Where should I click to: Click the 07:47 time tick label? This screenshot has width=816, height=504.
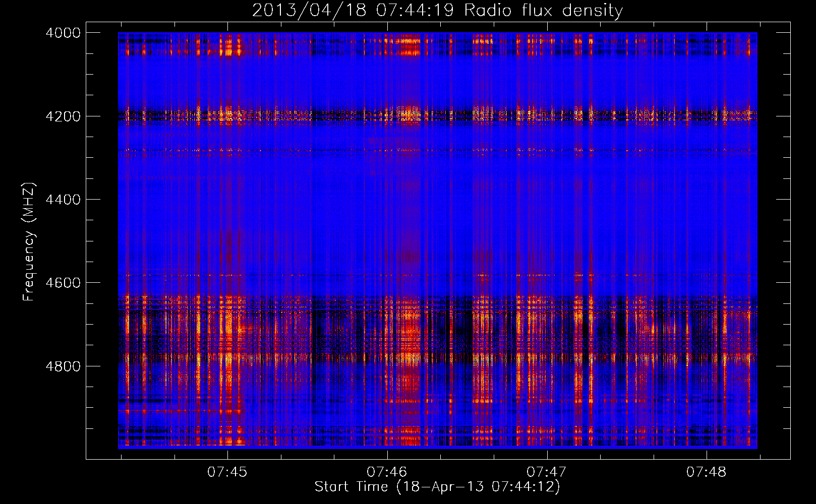coord(547,472)
